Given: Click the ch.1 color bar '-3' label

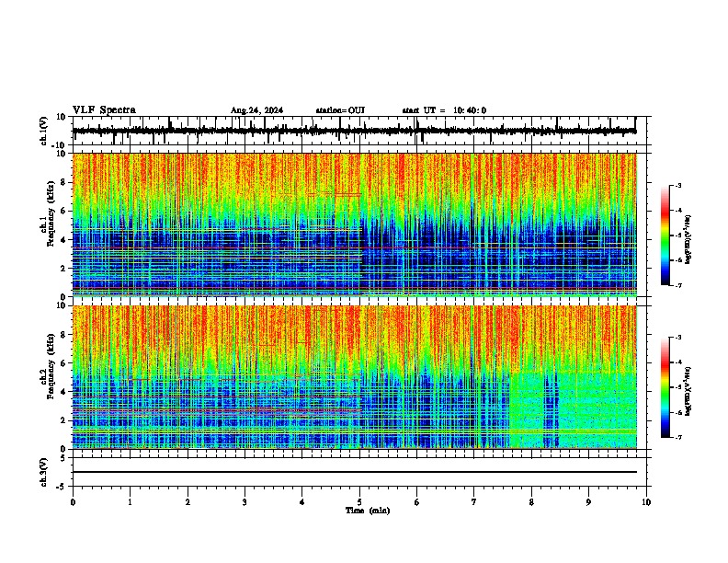Looking at the screenshot, I should [677, 185].
